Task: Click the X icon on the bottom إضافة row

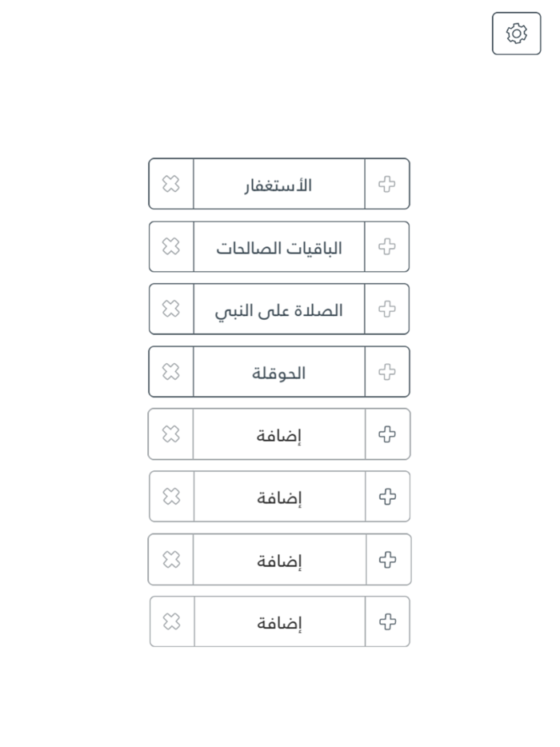Action: [170, 621]
